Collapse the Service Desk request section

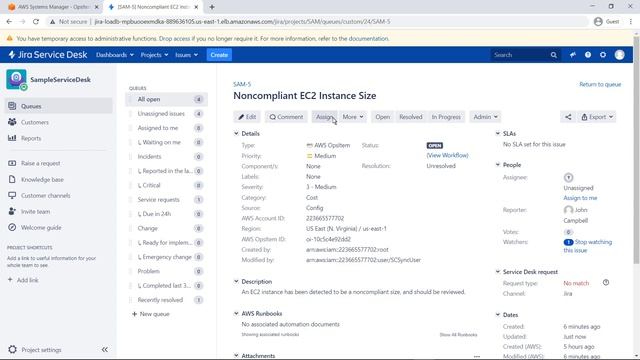(x=498, y=271)
